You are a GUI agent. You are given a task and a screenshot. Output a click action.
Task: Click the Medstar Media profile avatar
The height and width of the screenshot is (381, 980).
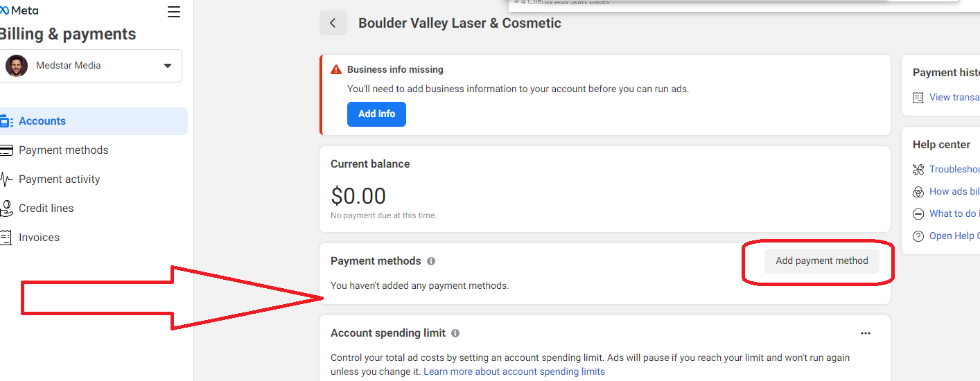pos(17,66)
